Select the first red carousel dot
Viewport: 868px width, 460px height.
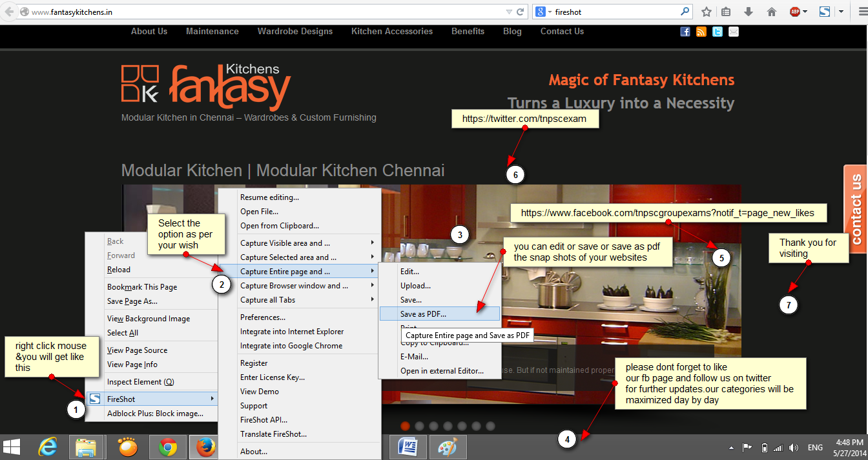click(405, 426)
